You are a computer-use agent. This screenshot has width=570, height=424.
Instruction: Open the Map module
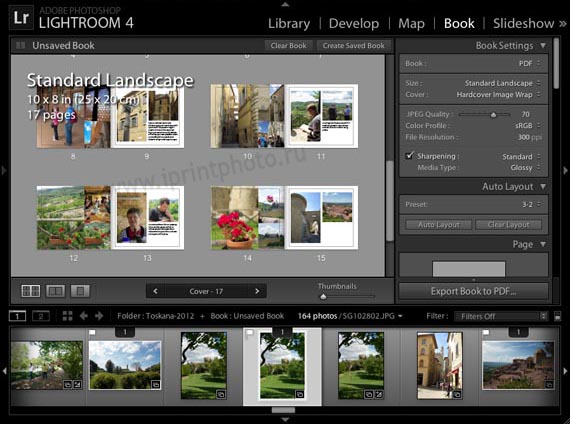(x=411, y=24)
